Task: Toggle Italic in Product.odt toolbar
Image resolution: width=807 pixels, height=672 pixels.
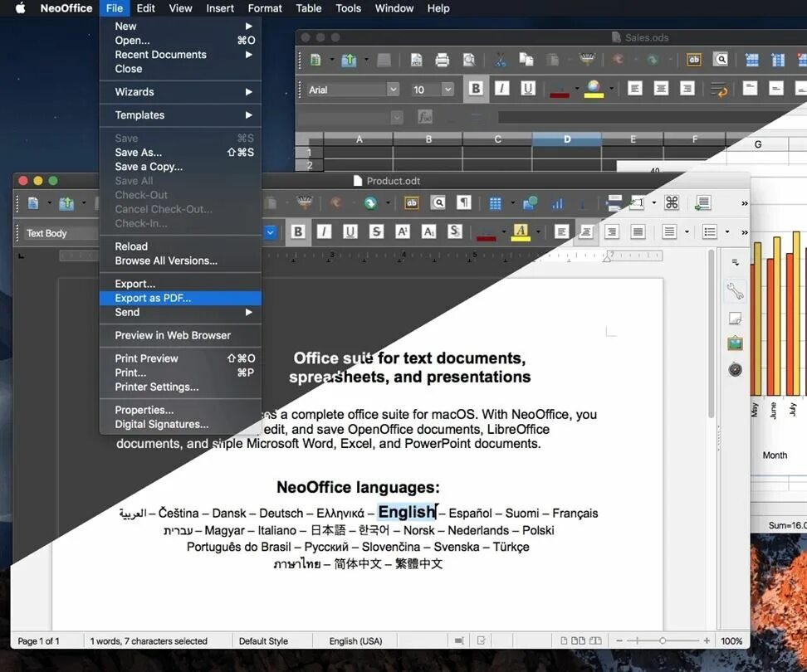Action: click(x=324, y=232)
